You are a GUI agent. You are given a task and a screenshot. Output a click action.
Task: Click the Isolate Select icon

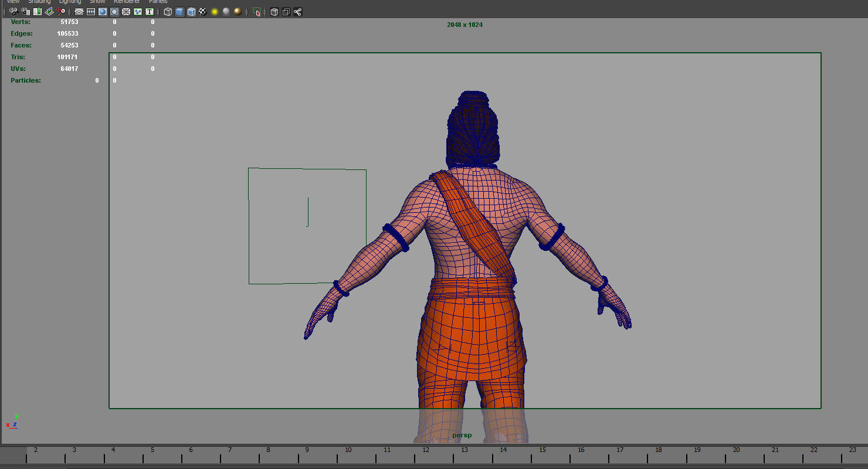[x=256, y=12]
